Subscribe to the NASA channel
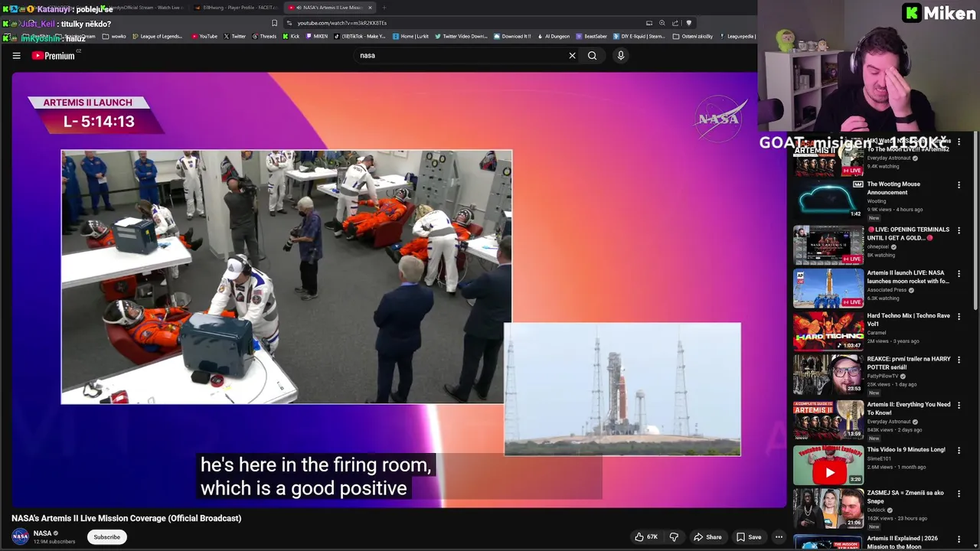 point(107,537)
